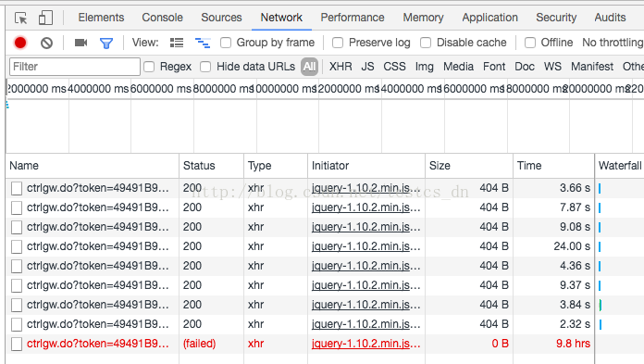Image resolution: width=644 pixels, height=364 pixels.
Task: Enable the Regex checkbox
Action: [149, 67]
